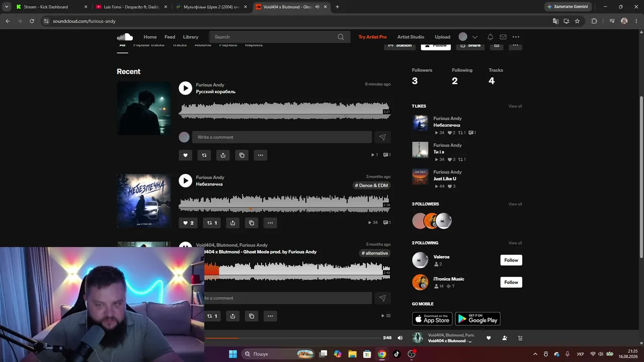Seek within the Небезпечна waveform
This screenshot has height=362, width=644.
(x=285, y=203)
